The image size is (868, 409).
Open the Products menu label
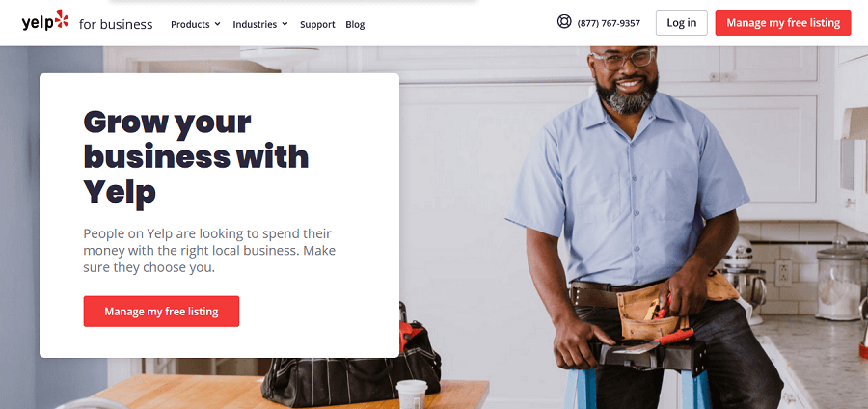point(190,24)
